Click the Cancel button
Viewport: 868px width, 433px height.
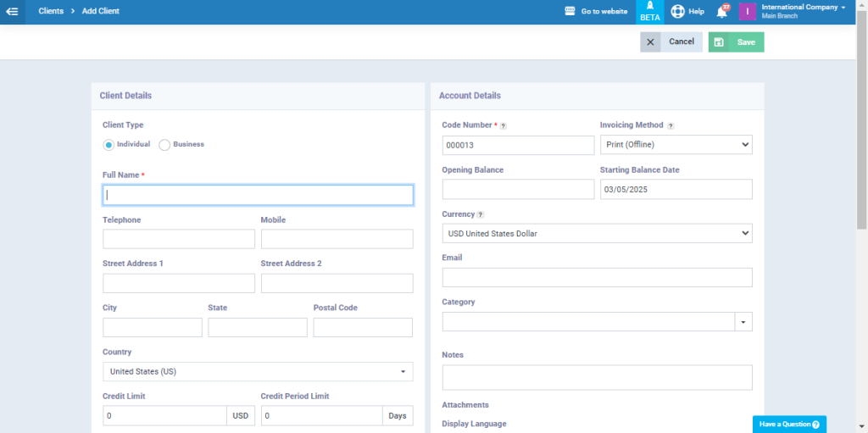(x=671, y=42)
